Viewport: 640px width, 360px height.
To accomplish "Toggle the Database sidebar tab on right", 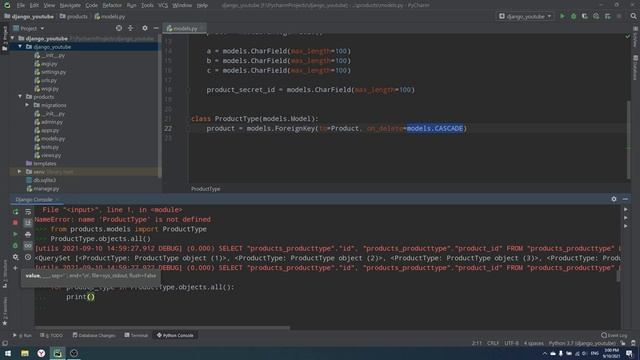I will point(636,68).
